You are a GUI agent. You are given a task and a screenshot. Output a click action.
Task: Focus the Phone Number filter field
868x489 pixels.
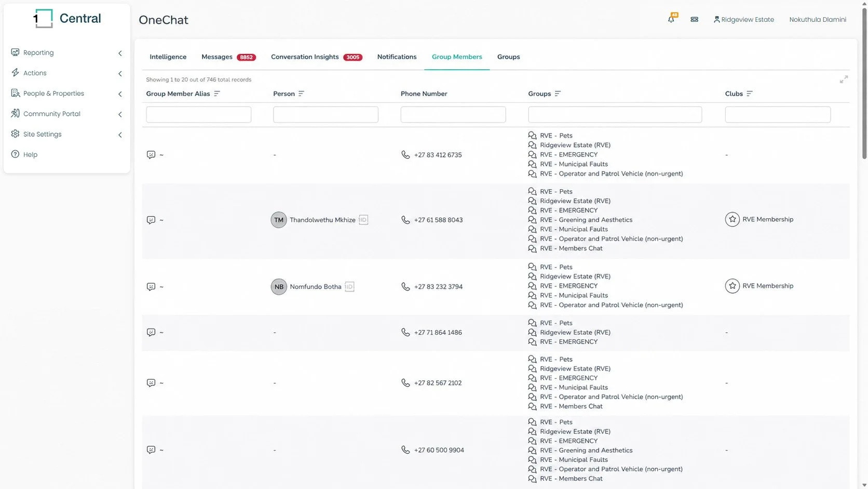pos(453,114)
